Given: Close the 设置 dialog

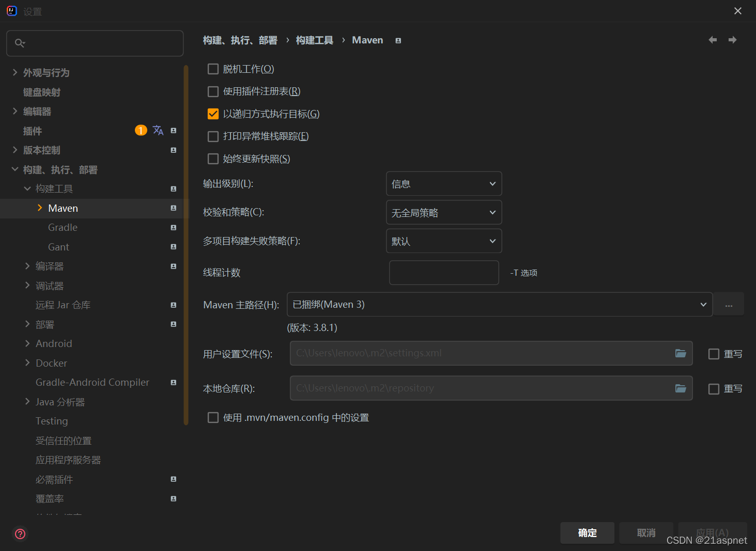Looking at the screenshot, I should pos(738,11).
